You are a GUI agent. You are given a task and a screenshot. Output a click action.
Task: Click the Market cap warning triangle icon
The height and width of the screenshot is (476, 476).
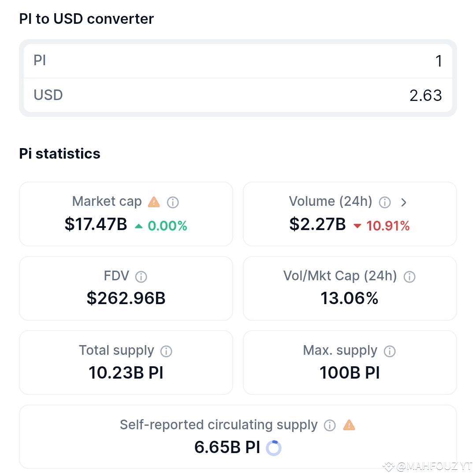point(154,202)
